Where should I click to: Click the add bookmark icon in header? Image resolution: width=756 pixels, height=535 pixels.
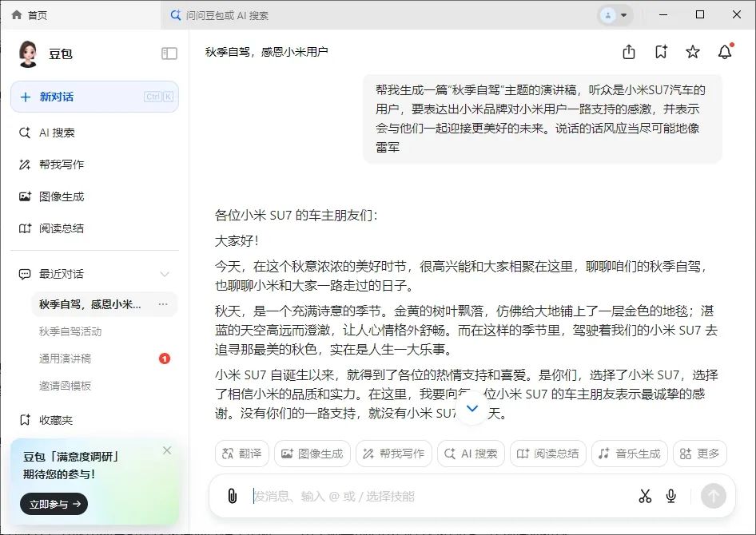661,52
